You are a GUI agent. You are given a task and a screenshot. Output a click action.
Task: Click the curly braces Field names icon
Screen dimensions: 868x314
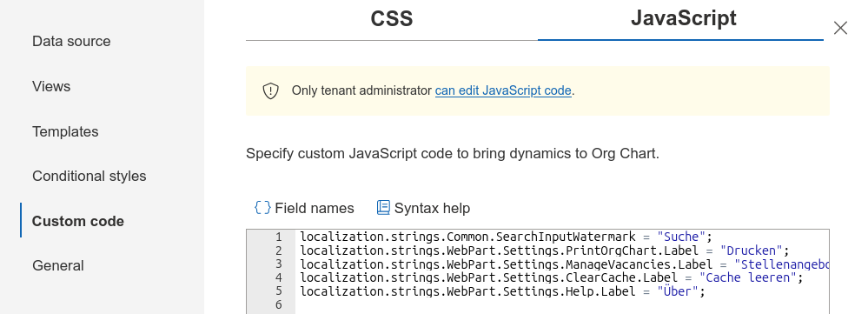coord(262,208)
